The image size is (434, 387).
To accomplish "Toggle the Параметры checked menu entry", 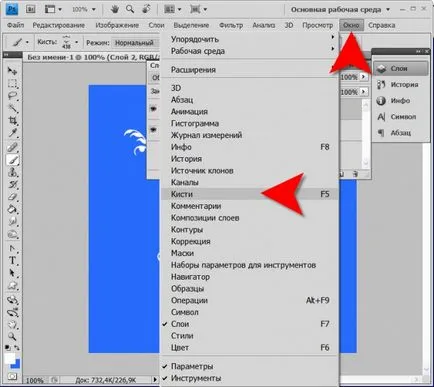I will tap(249, 366).
